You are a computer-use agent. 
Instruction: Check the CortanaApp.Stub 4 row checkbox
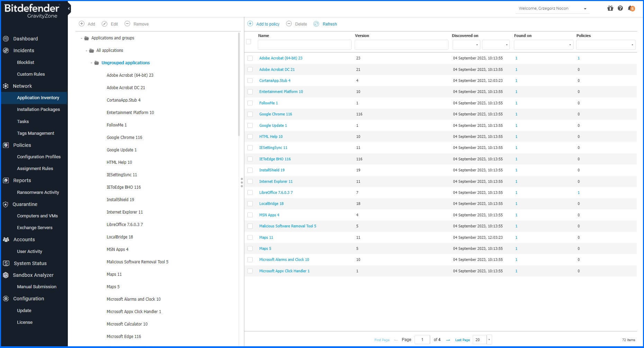250,81
